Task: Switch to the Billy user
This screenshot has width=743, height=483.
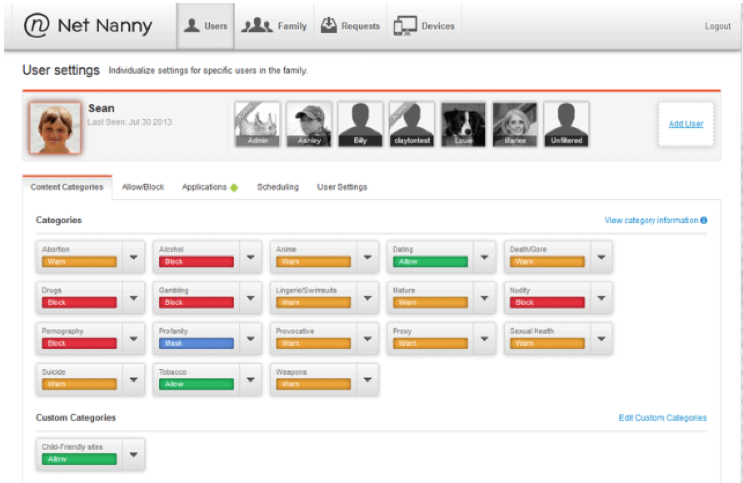Action: pos(360,124)
